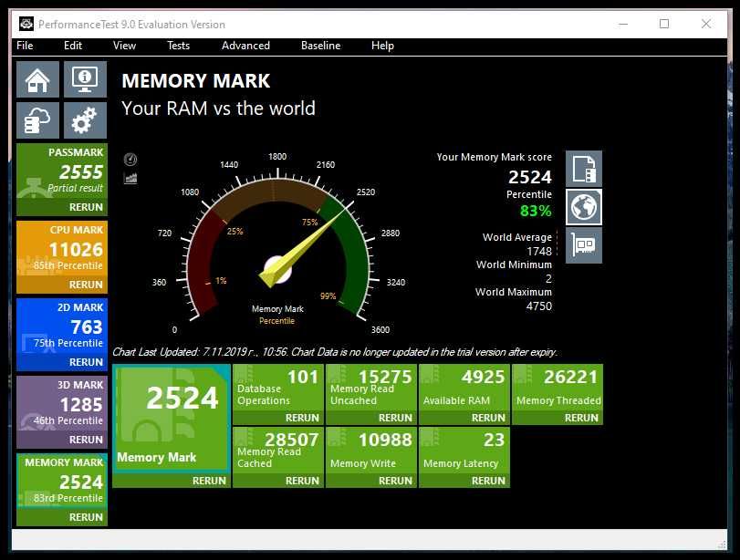
Task: Click the World Average 1748 value
Action: click(539, 251)
